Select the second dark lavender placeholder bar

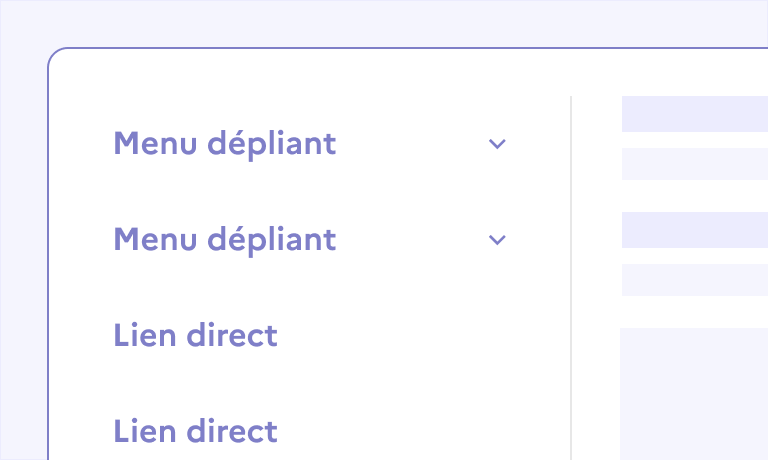(694, 230)
